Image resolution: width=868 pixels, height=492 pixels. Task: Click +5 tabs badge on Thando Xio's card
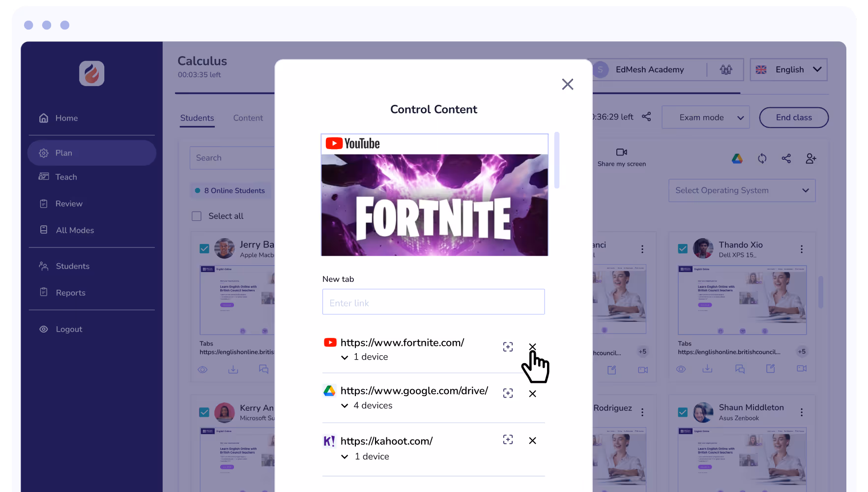pyautogui.click(x=802, y=352)
